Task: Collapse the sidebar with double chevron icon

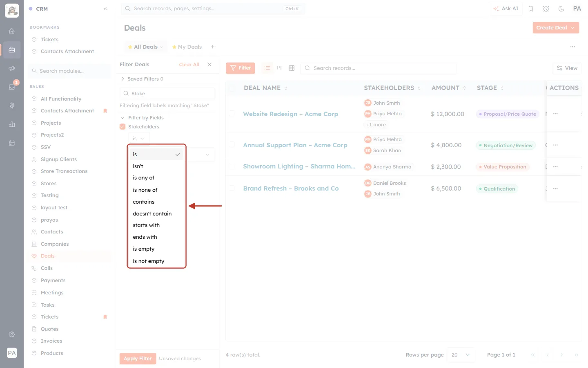Action: point(105,9)
